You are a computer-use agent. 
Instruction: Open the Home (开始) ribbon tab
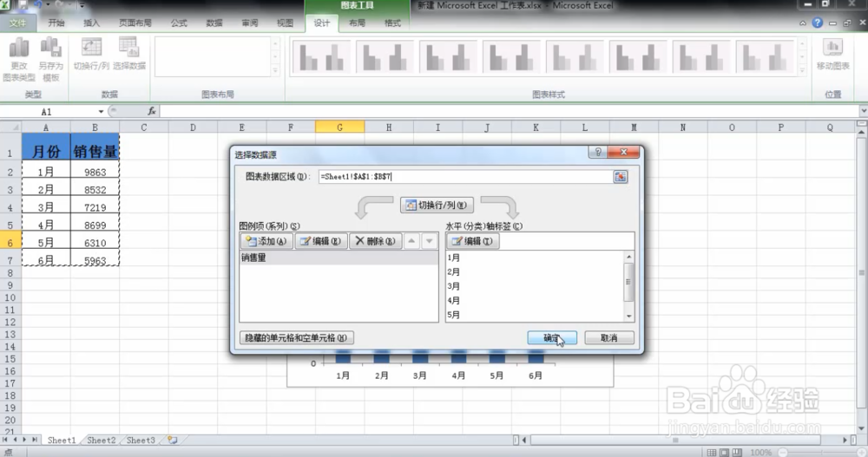[x=56, y=23]
